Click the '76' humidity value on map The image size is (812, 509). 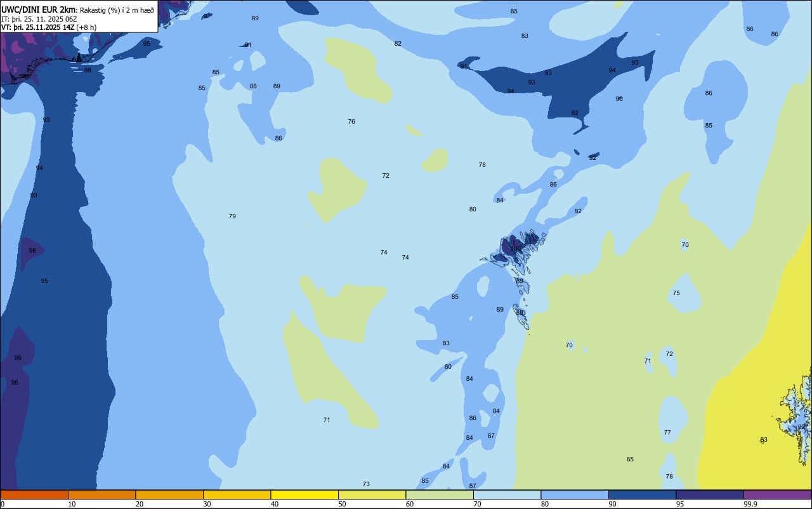351,122
